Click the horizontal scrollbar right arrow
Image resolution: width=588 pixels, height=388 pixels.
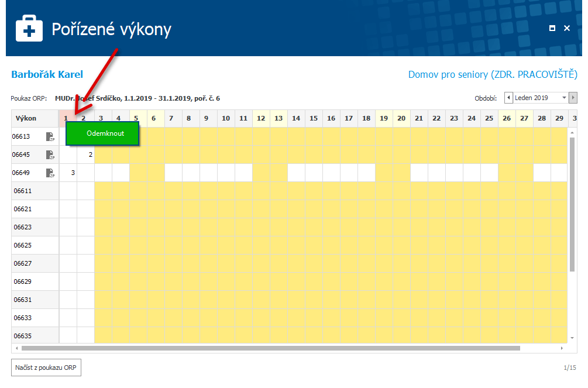click(562, 348)
